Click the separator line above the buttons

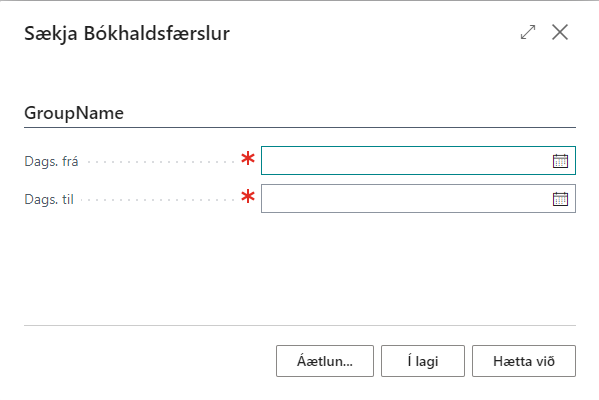[x=300, y=326]
